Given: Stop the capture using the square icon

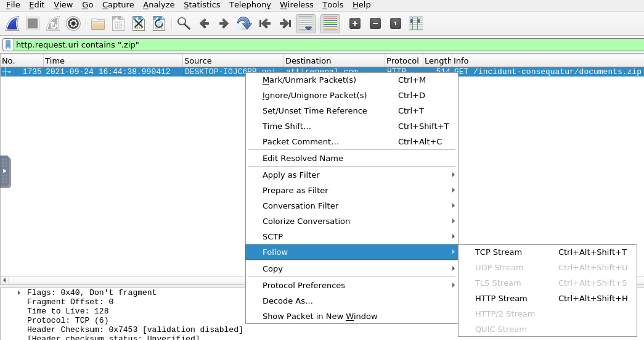Looking at the screenshot, I should pyautogui.click(x=33, y=23).
